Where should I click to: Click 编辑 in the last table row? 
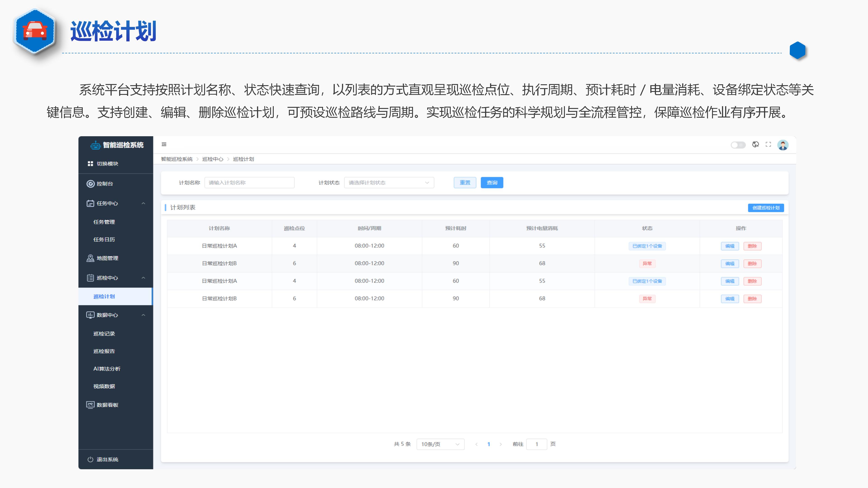pyautogui.click(x=730, y=299)
